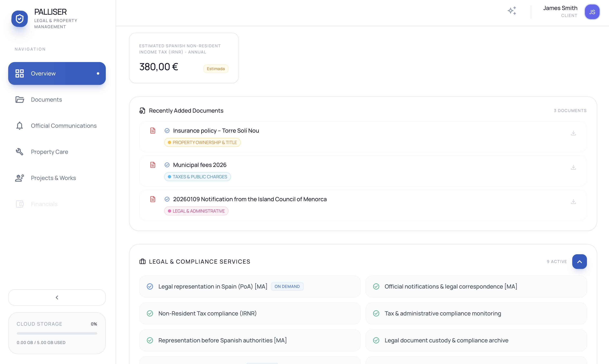Click the check icon for Official notifications & legal correspondence

[x=376, y=286]
